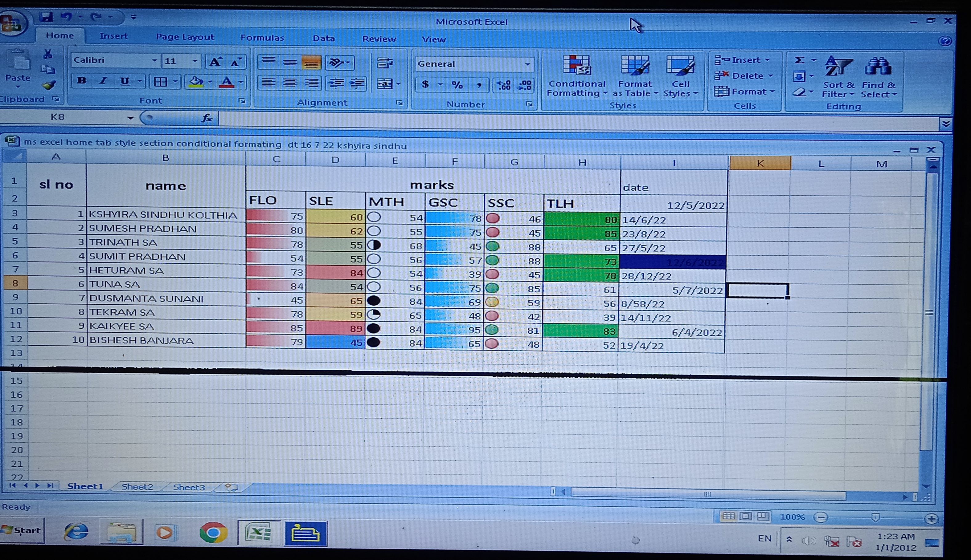The height and width of the screenshot is (560, 971).
Task: Click the Increase Decimal icon
Action: click(x=504, y=85)
